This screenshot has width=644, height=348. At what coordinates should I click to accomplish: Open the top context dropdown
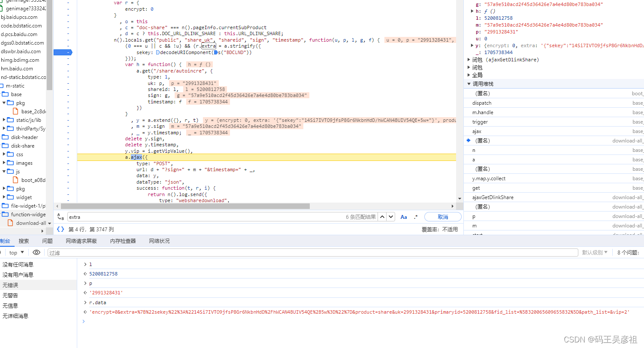pyautogui.click(x=17, y=253)
